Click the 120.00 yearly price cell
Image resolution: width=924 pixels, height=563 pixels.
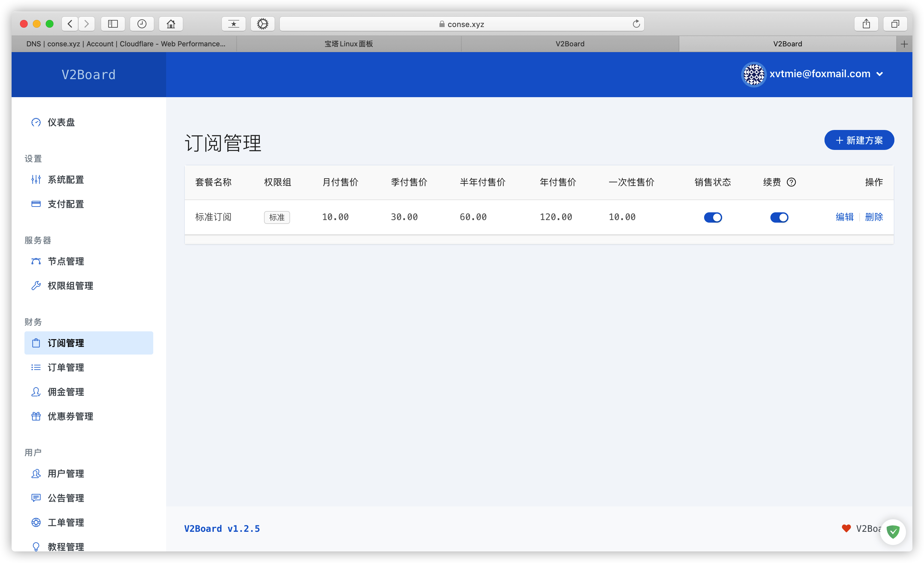556,217
